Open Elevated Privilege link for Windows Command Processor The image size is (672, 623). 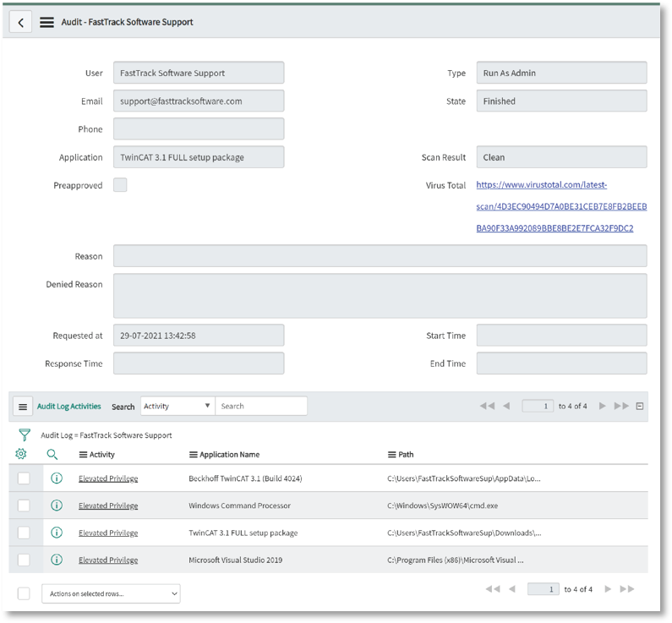tap(108, 506)
